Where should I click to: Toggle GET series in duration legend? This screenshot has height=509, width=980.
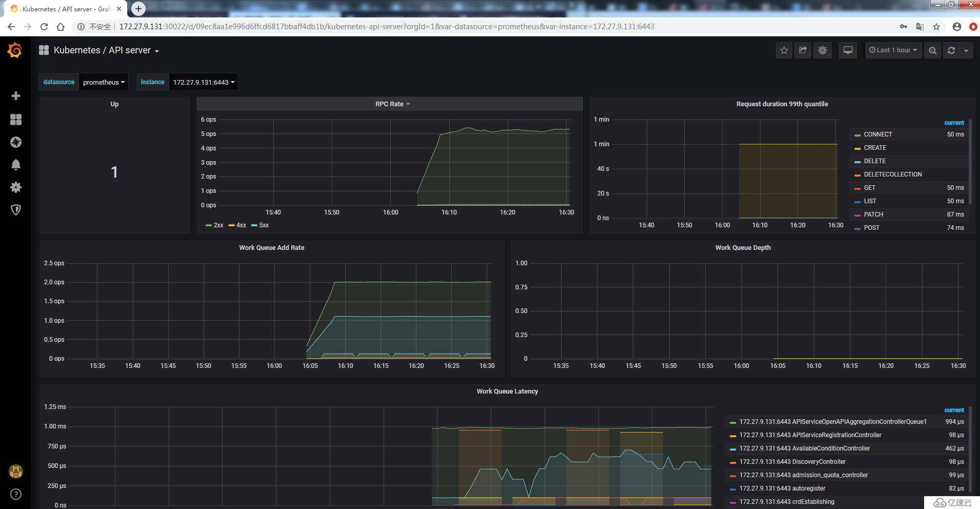click(x=869, y=188)
